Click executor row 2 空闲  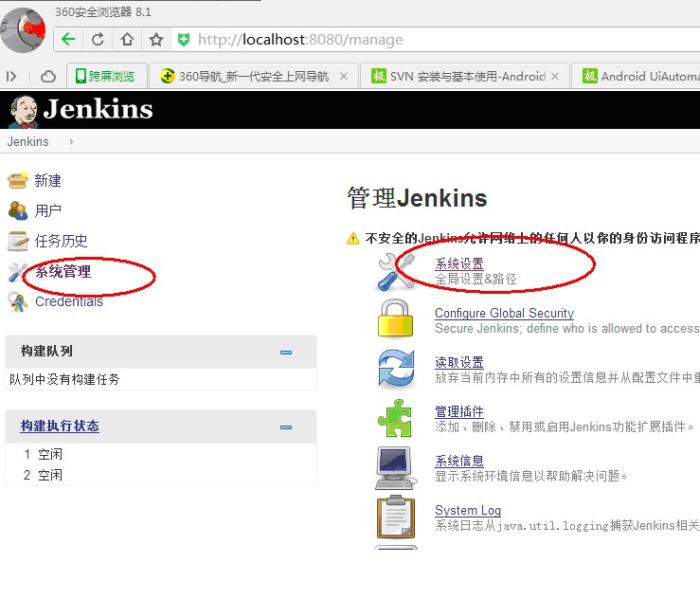click(44, 475)
